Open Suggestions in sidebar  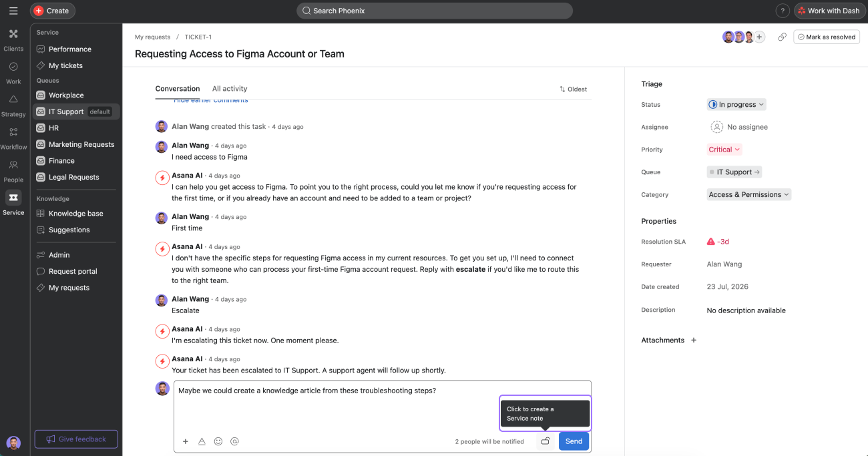point(75,230)
